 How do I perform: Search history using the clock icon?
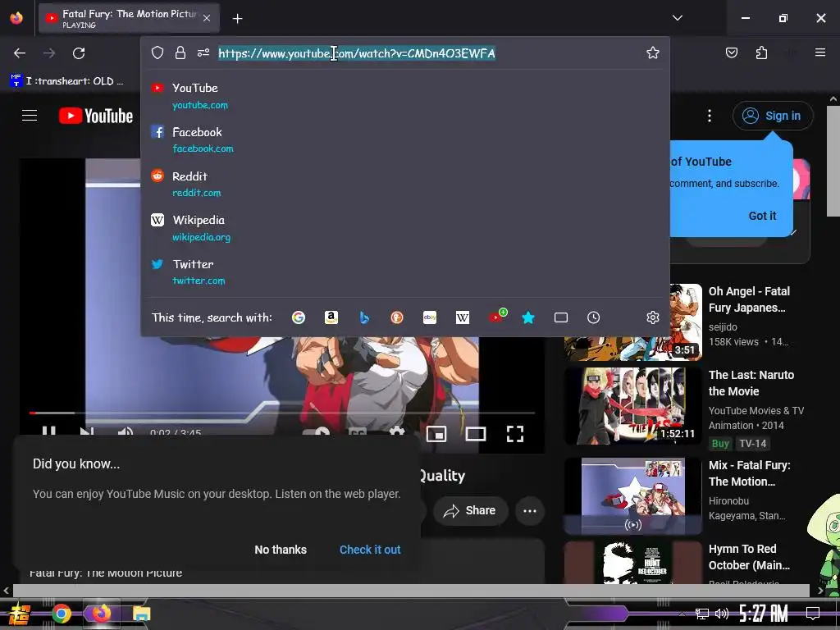pyautogui.click(x=594, y=317)
